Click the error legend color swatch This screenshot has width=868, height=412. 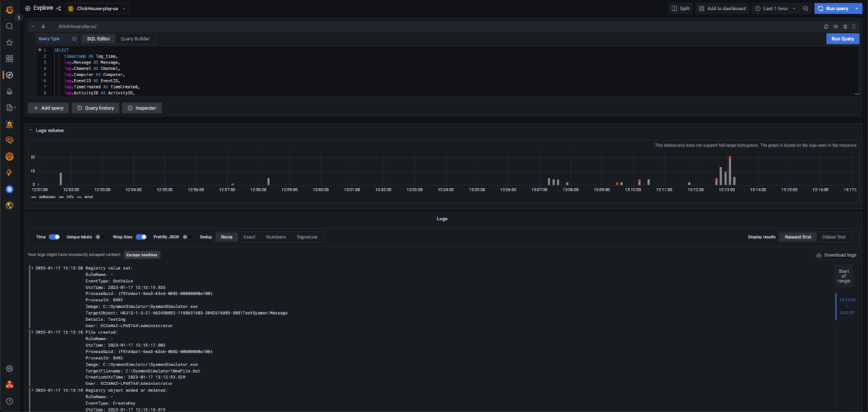[x=79, y=197]
